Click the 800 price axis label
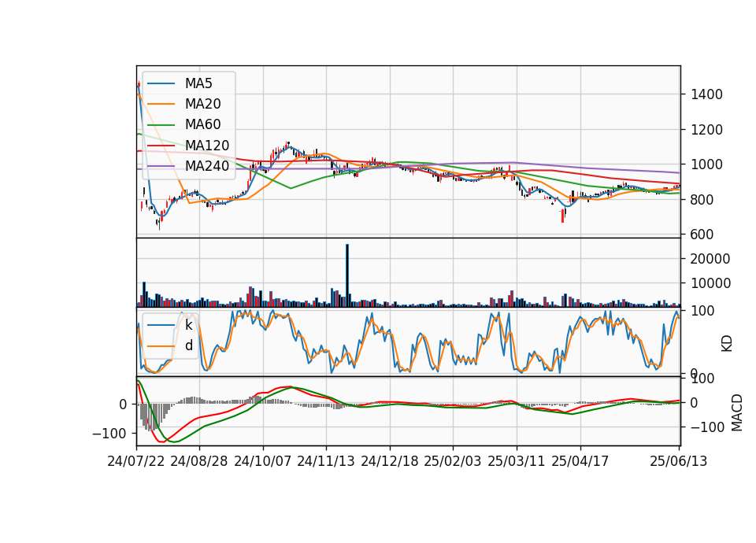The height and width of the screenshot is (543, 756). (x=702, y=199)
